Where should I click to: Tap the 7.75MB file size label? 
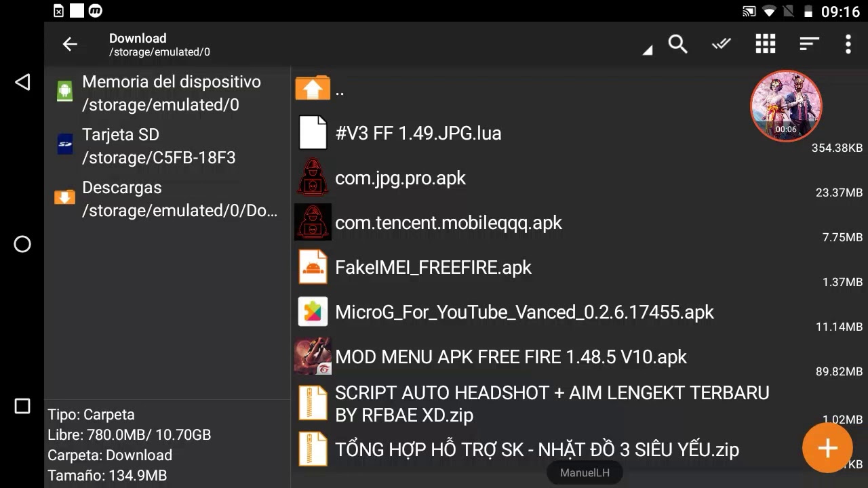842,237
